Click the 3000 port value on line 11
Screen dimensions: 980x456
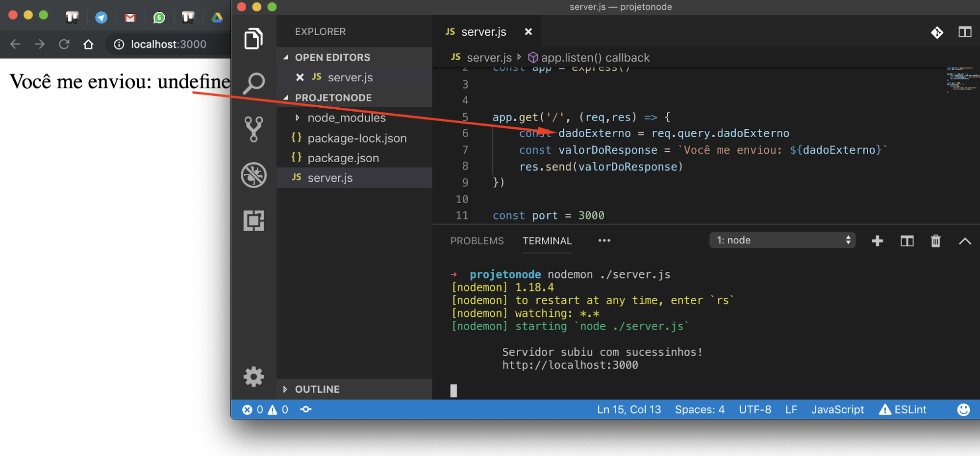tap(591, 216)
